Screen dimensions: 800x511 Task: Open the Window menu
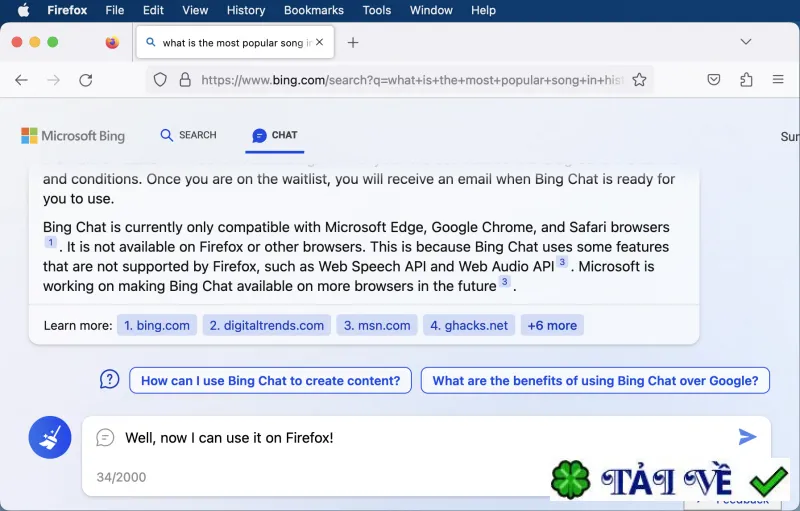(x=431, y=10)
